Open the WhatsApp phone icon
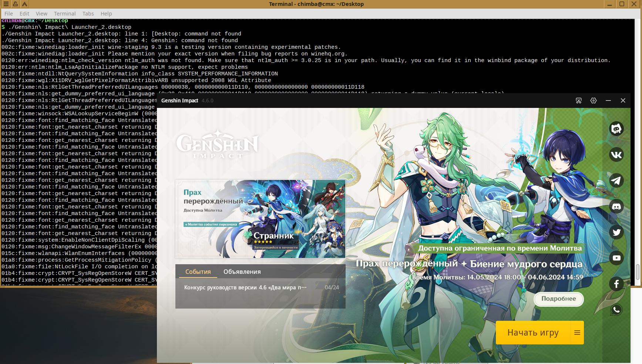 [616, 310]
